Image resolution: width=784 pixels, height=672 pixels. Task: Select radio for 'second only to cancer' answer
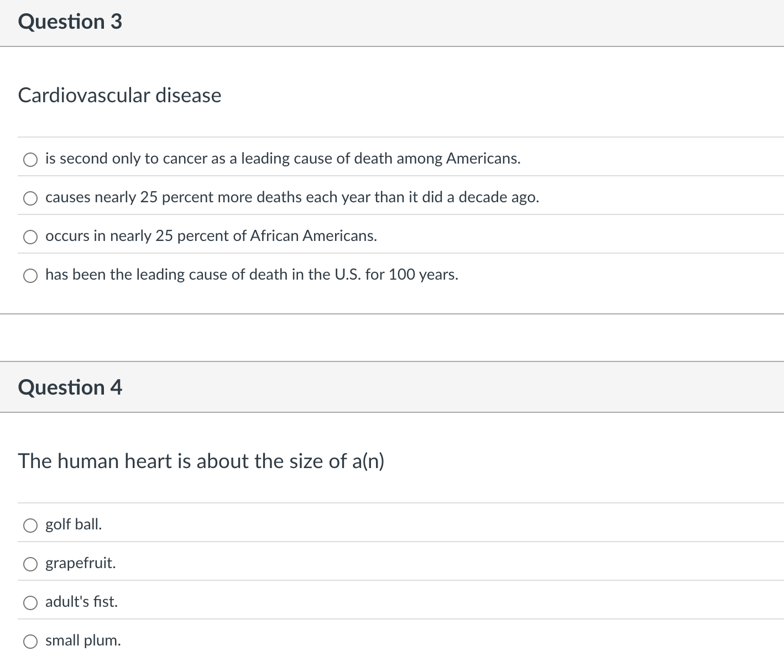[x=30, y=160]
